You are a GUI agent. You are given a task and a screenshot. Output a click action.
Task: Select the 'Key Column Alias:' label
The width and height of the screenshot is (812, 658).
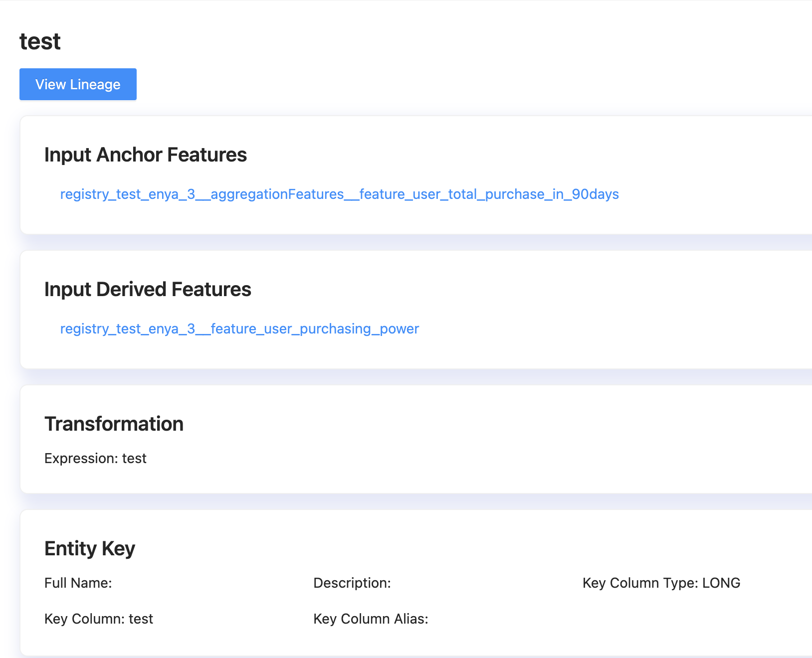coord(371,619)
